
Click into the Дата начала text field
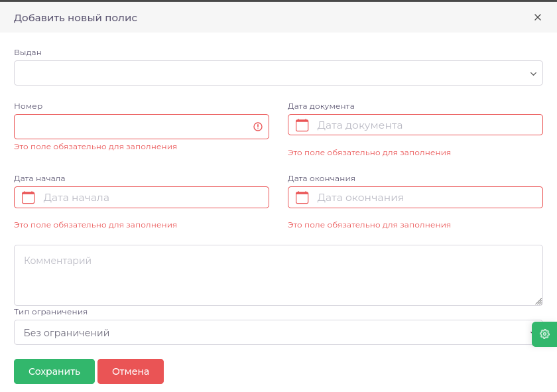(x=153, y=197)
